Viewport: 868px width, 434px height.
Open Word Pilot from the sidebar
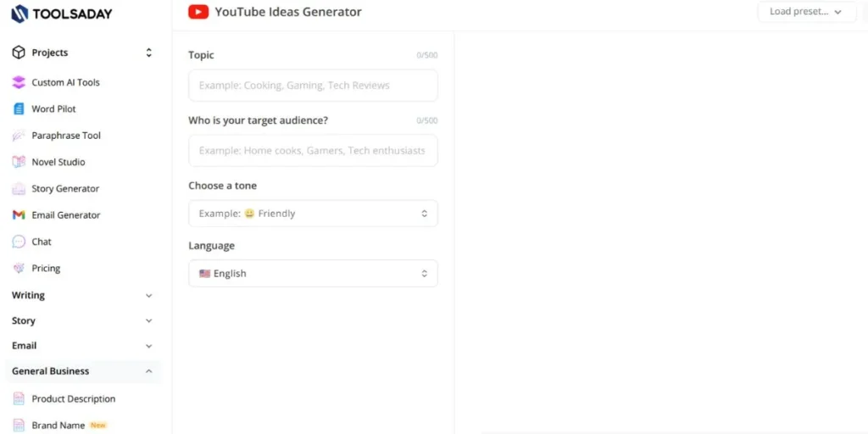click(53, 109)
